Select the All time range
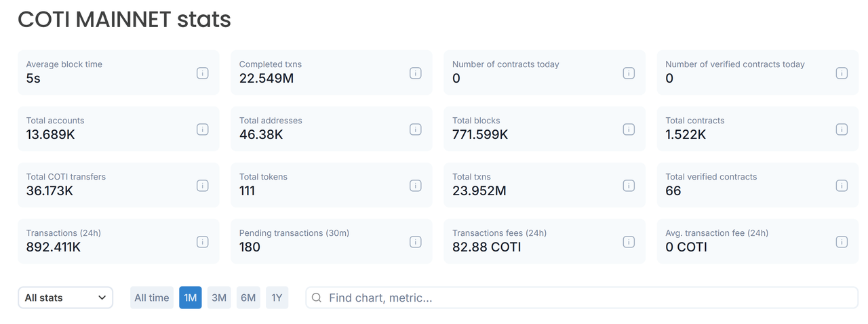The height and width of the screenshot is (324, 868). [x=152, y=298]
